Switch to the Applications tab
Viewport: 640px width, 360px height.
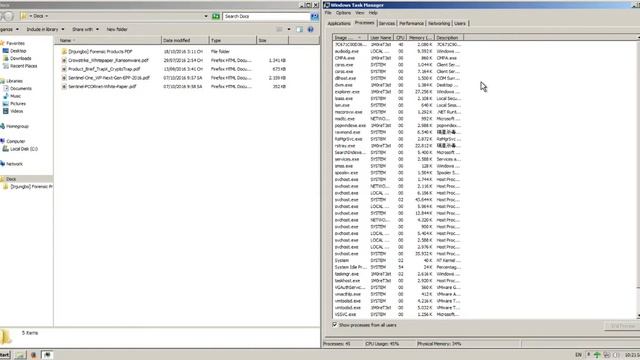tap(339, 24)
